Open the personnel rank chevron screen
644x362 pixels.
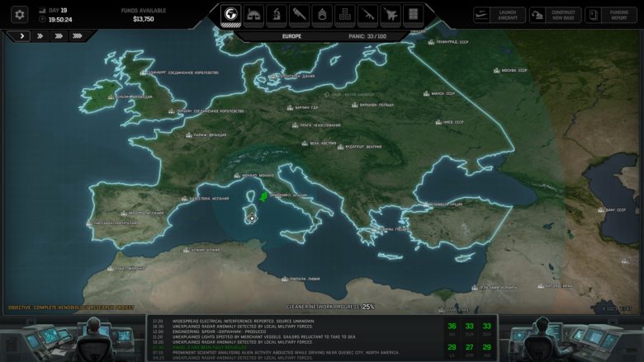[x=322, y=15]
